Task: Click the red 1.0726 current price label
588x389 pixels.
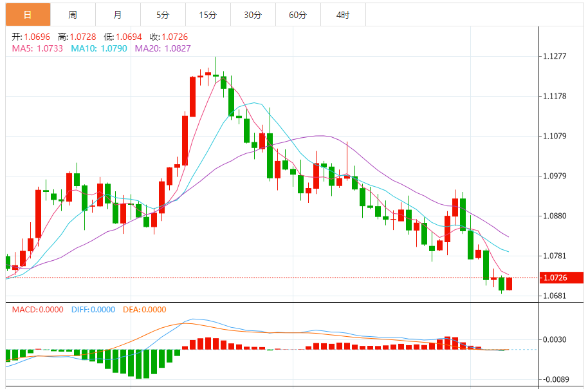Action: pyautogui.click(x=561, y=278)
